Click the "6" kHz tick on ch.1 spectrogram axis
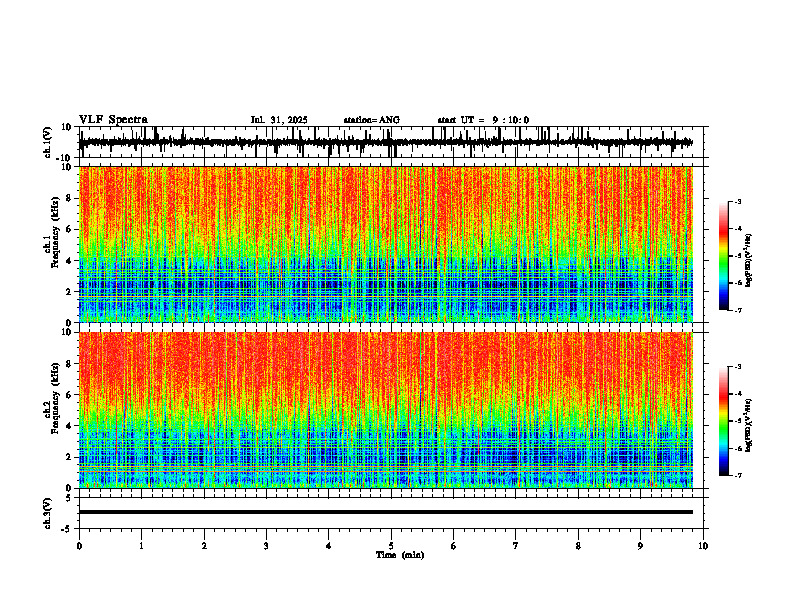 point(70,230)
